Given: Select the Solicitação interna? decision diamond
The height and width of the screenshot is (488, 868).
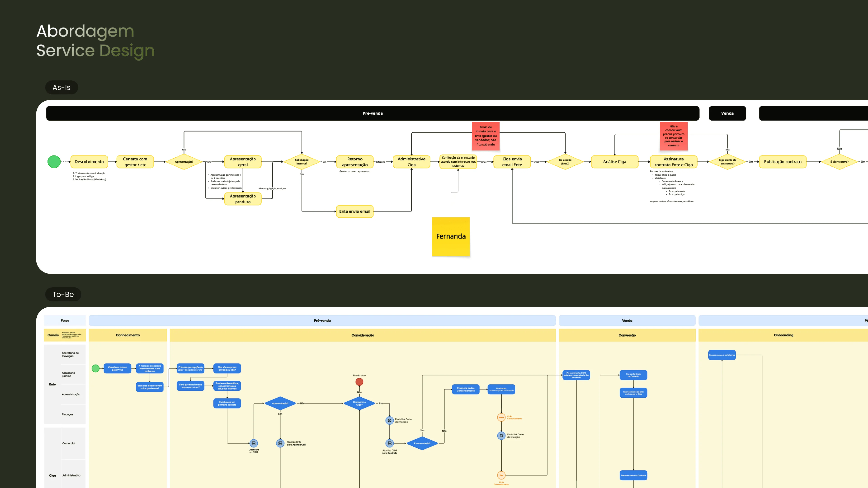Looking at the screenshot, I should [x=302, y=162].
